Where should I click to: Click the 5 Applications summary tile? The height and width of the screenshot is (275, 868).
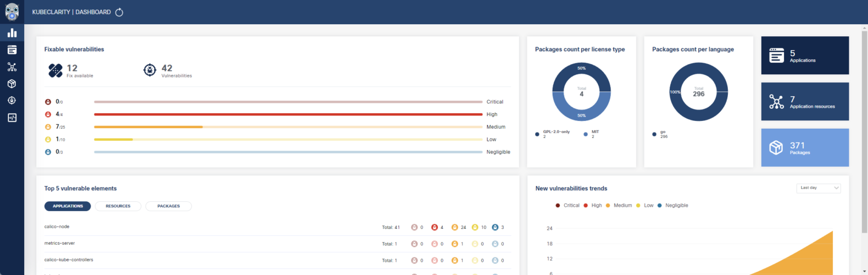(x=804, y=56)
